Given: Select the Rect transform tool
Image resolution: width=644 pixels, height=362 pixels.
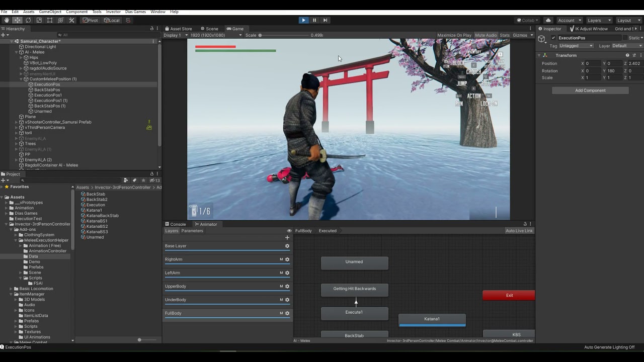Looking at the screenshot, I should click(50, 20).
